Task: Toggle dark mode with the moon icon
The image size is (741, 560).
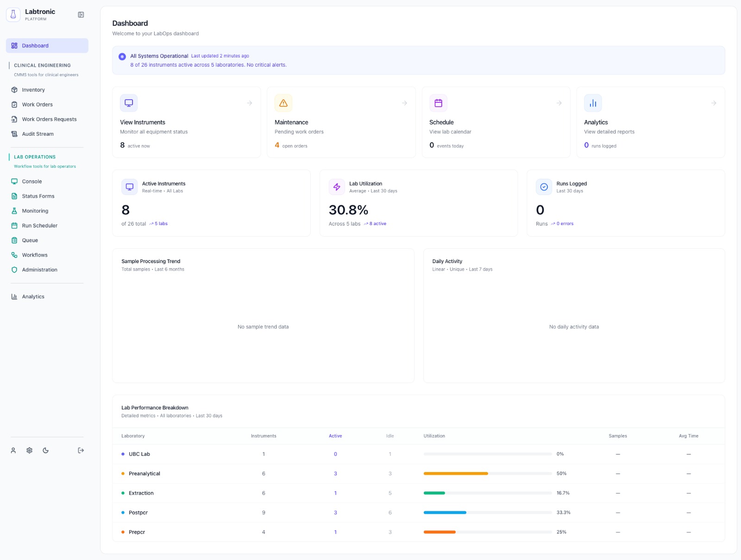Action: pos(45,450)
